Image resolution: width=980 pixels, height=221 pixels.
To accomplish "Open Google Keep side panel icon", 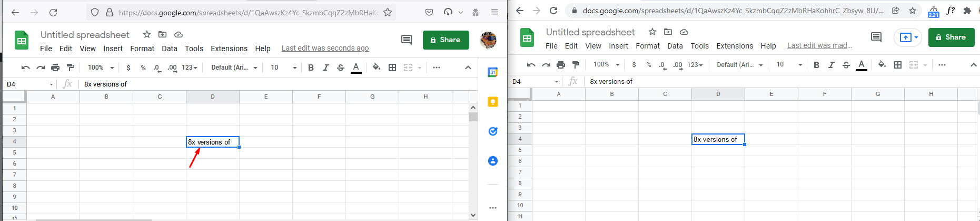I will click(493, 102).
